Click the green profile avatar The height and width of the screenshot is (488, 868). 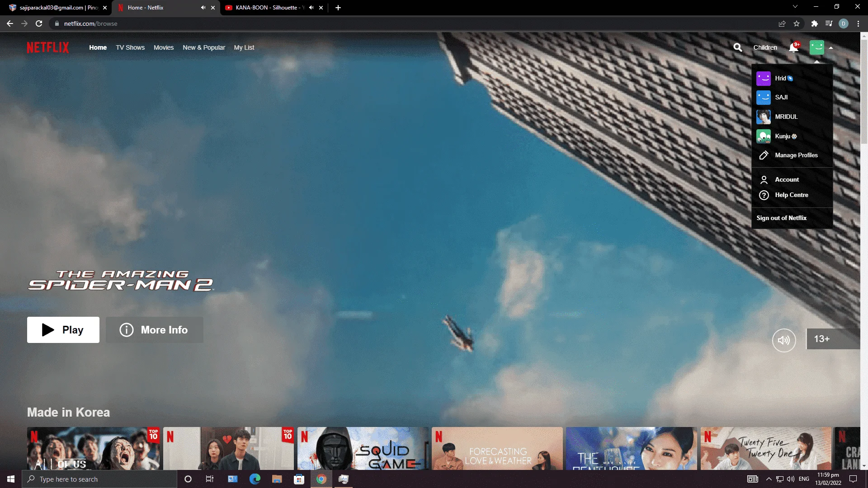tap(816, 47)
